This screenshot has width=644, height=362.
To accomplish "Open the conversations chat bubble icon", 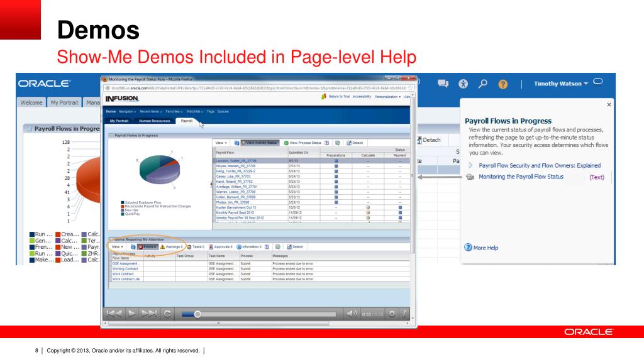I will [443, 84].
